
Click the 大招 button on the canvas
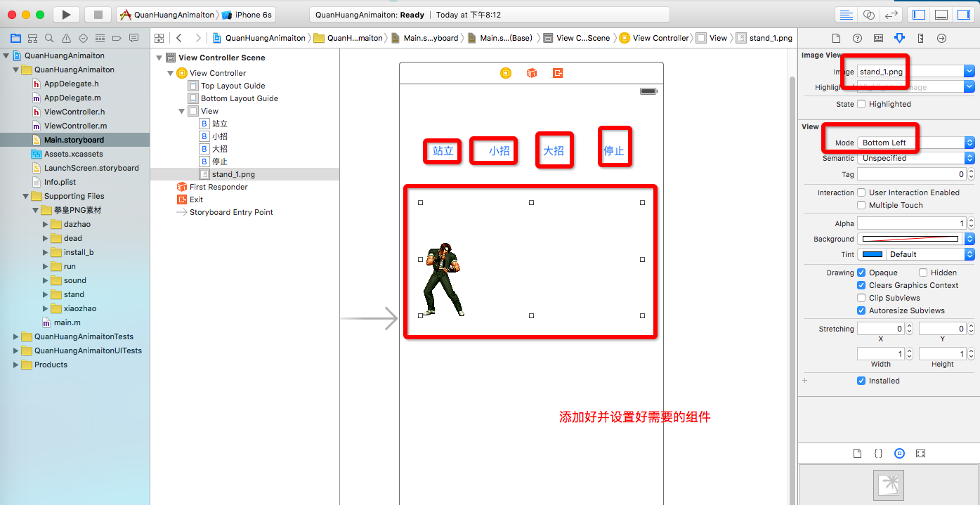click(554, 151)
